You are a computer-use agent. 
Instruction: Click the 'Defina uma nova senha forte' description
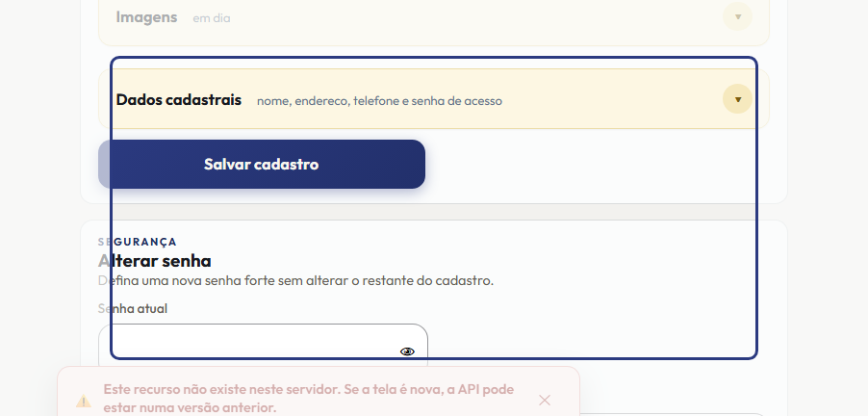click(x=295, y=280)
